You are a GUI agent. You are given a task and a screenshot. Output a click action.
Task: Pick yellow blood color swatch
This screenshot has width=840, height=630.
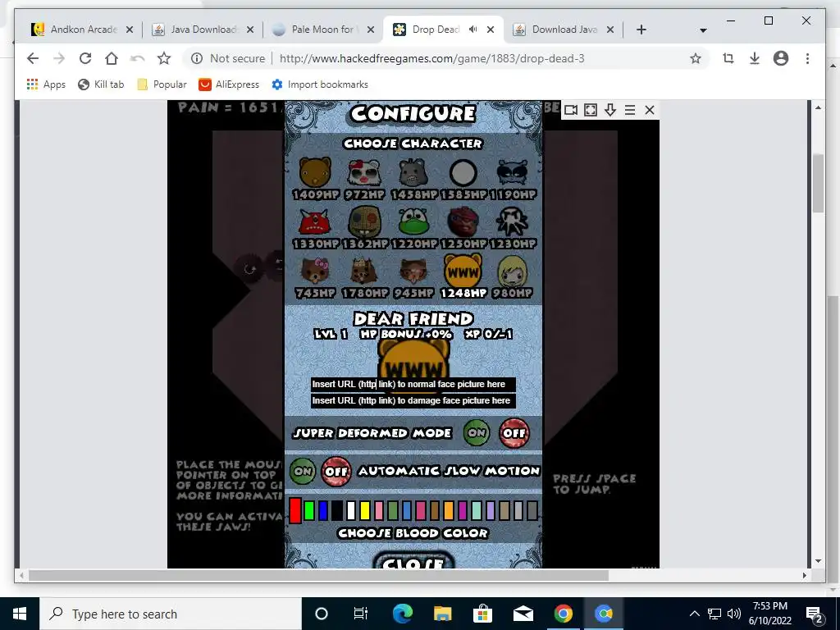[365, 510]
